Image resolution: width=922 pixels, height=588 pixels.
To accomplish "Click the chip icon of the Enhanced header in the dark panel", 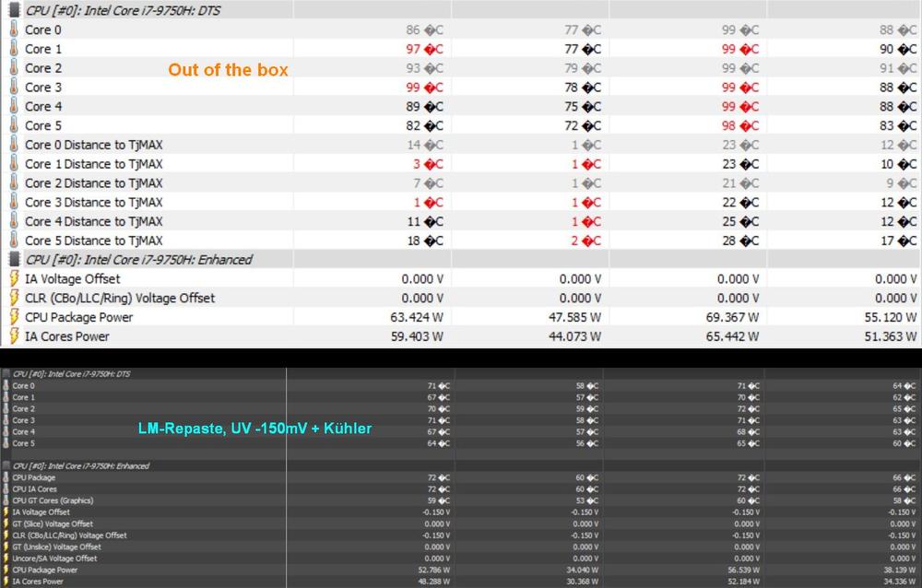I will [x=6, y=466].
